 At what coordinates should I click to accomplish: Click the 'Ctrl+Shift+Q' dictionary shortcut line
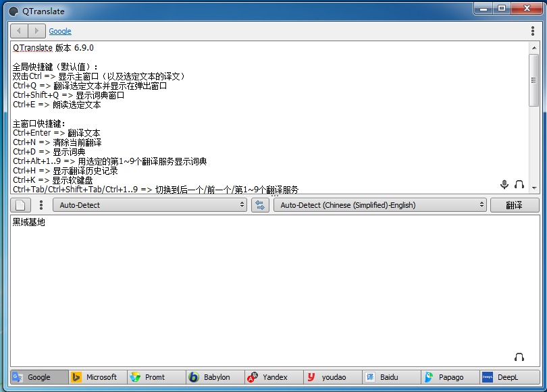click(68, 95)
